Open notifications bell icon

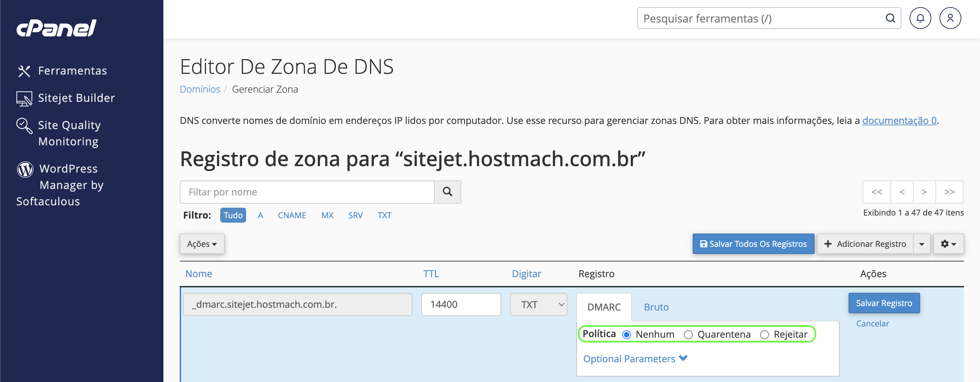(x=920, y=18)
